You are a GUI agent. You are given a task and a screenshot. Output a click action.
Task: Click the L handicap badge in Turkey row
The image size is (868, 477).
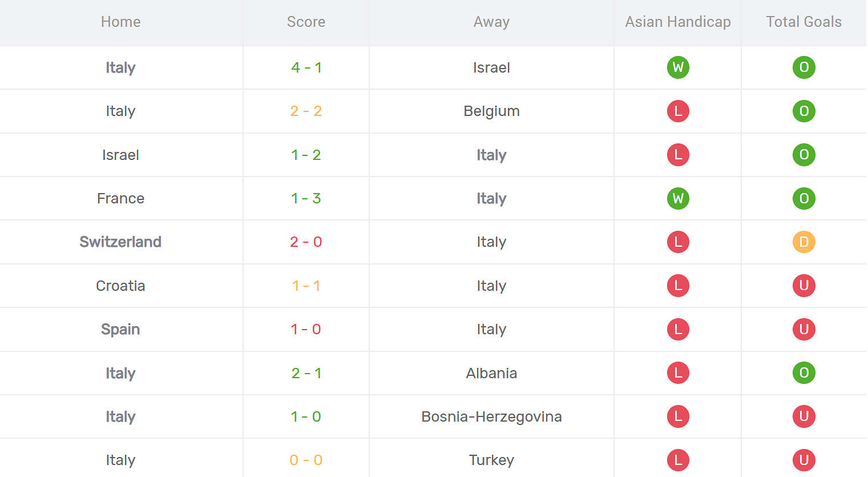click(678, 460)
